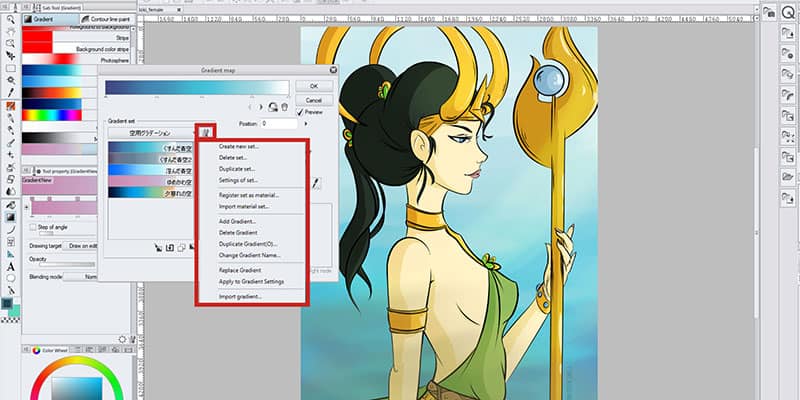The width and height of the screenshot is (800, 400).
Task: Select the Text tool letter A
Action: point(11,266)
